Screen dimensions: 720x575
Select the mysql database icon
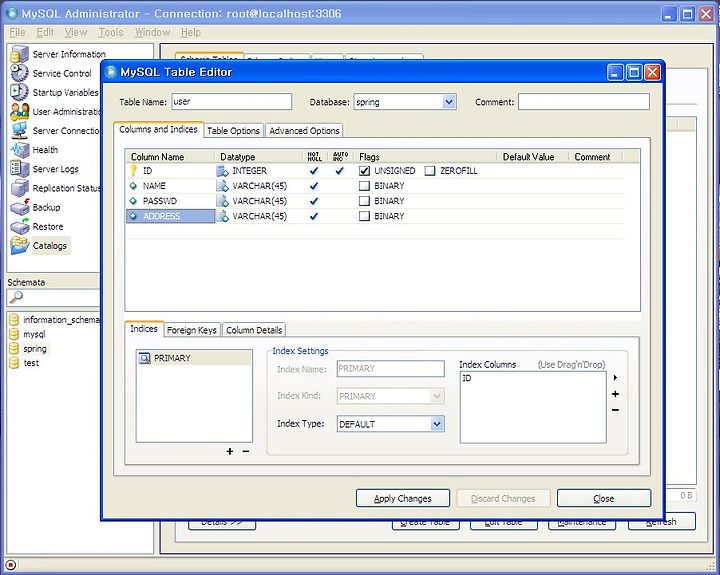[14, 334]
